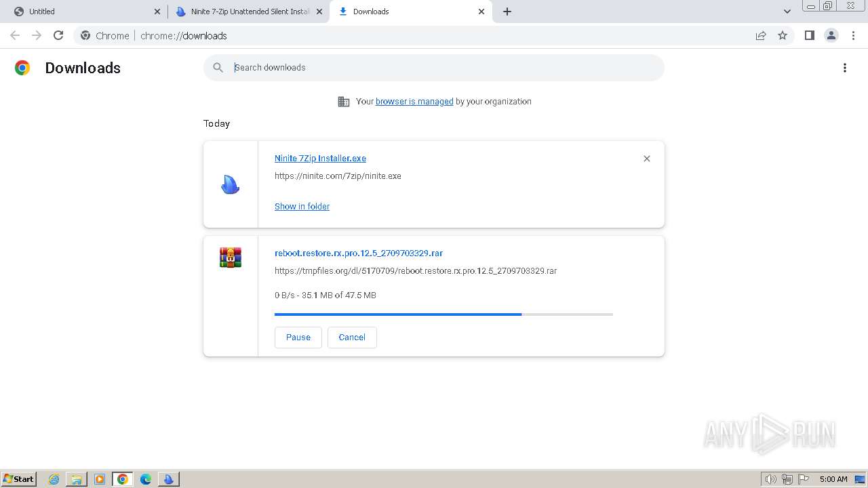Viewport: 868px width, 488px height.
Task: Open the Windows Start menu
Action: [19, 479]
